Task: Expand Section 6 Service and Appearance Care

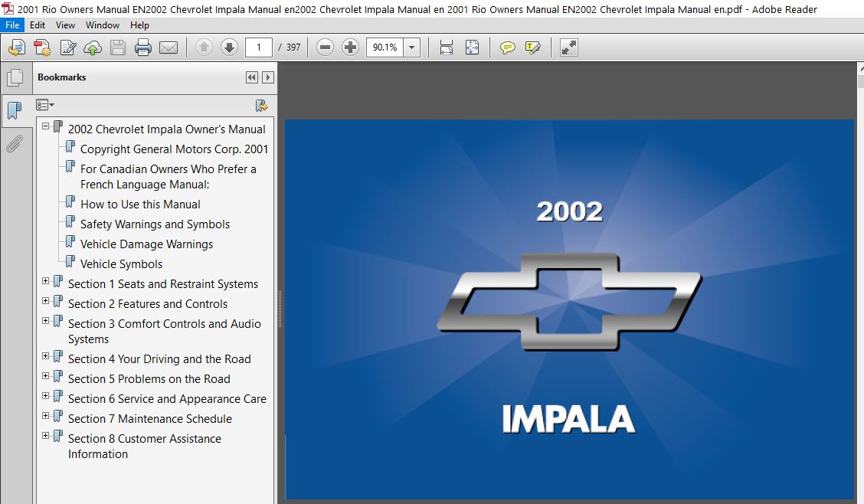Action: 46,395
